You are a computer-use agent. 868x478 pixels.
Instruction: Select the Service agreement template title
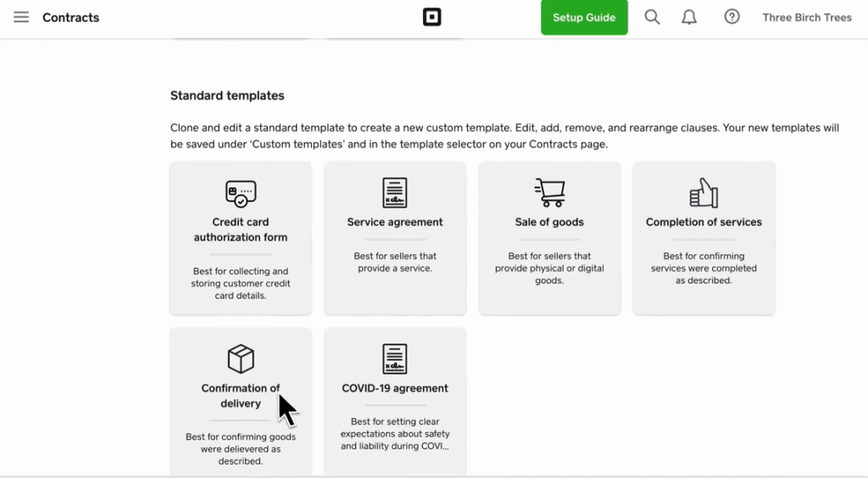point(395,222)
